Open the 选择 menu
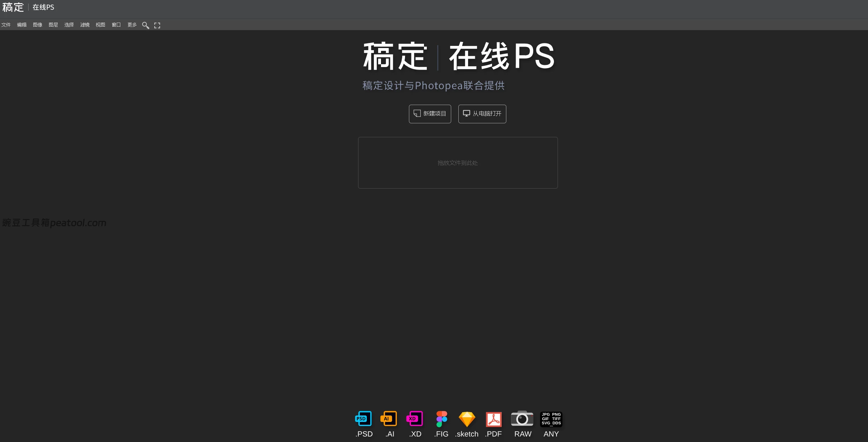This screenshot has height=442, width=868. point(69,25)
